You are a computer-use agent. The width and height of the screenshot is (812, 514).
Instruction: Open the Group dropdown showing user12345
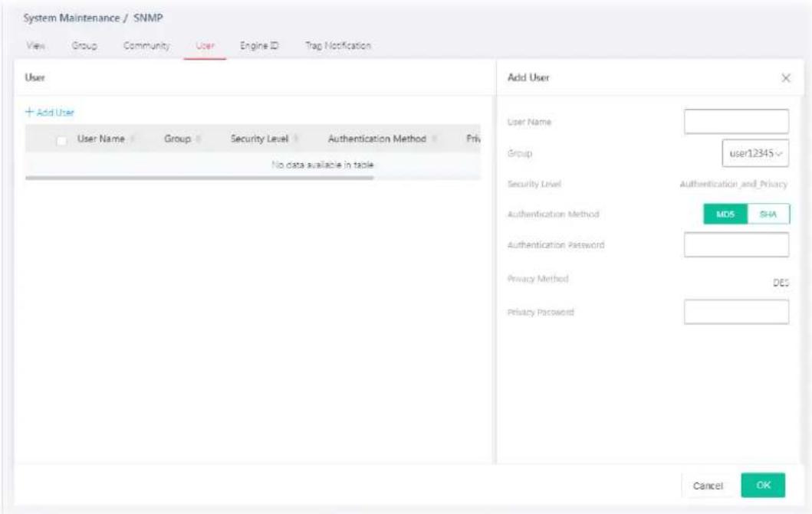pyautogui.click(x=755, y=153)
